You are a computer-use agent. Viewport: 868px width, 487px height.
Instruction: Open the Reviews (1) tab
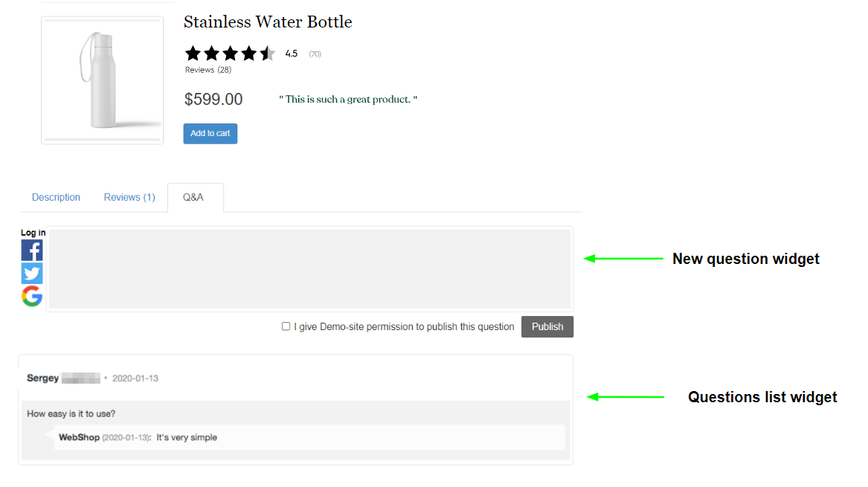pyautogui.click(x=129, y=198)
